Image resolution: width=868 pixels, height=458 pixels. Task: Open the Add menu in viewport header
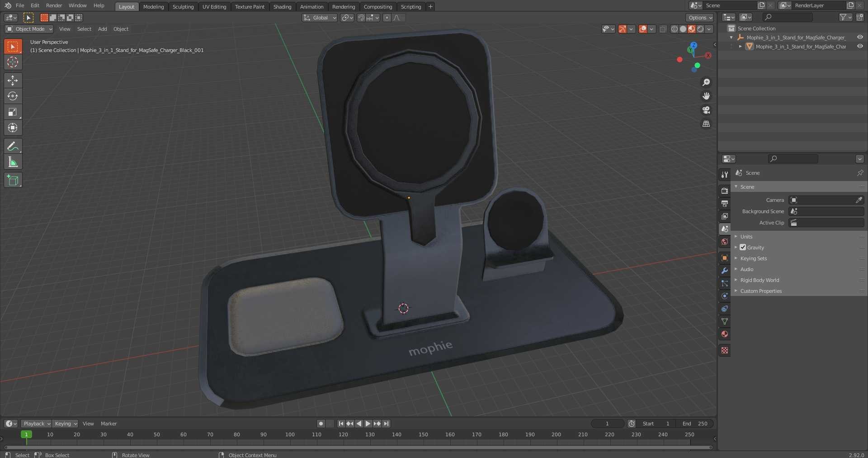[103, 29]
